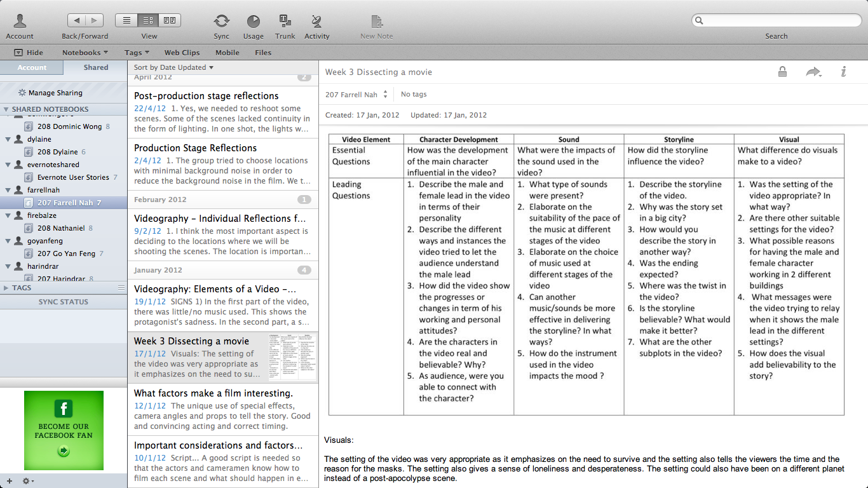
Task: Open Production Stage Reflections note
Action: (x=223, y=165)
